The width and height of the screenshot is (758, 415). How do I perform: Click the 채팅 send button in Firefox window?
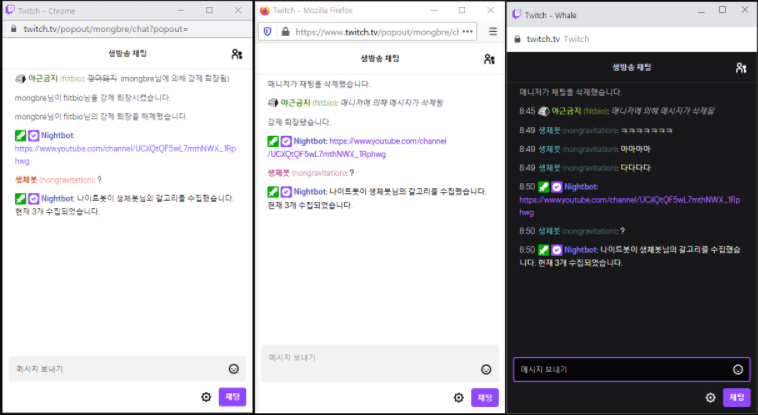click(485, 398)
